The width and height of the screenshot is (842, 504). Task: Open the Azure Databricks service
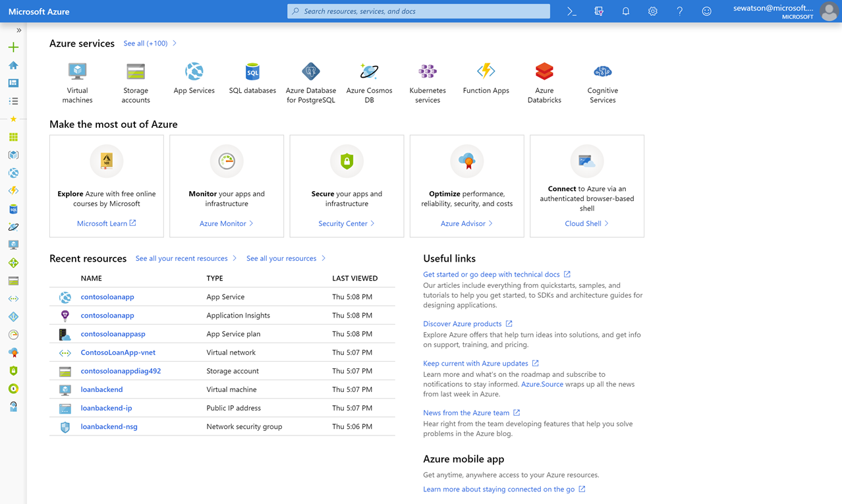(x=544, y=82)
